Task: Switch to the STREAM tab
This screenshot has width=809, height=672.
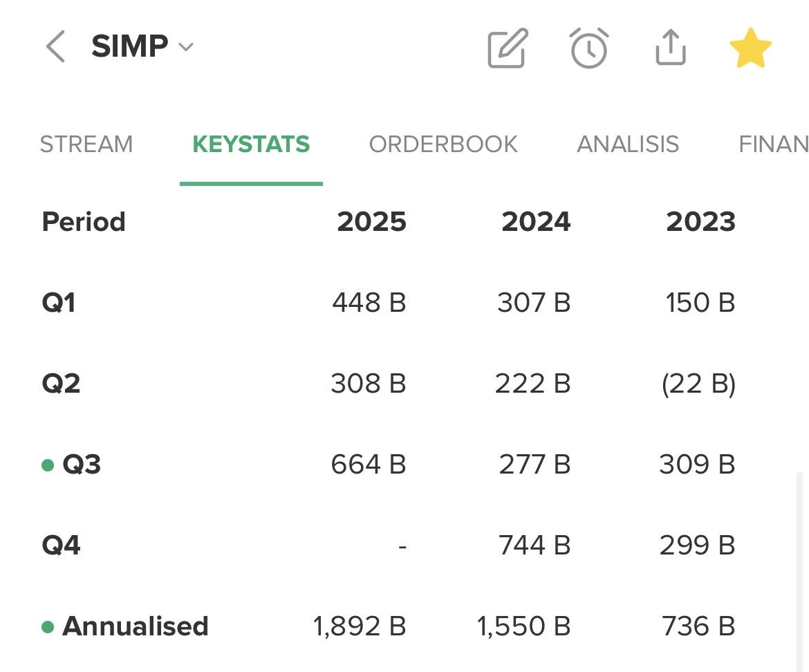Action: [x=86, y=144]
